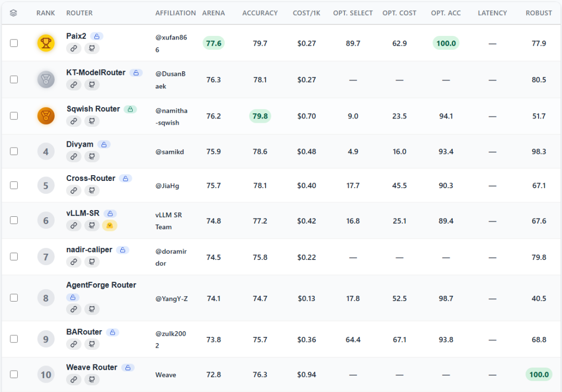Sort by the COST/1K column header
This screenshot has height=392, width=562.
coord(306,13)
